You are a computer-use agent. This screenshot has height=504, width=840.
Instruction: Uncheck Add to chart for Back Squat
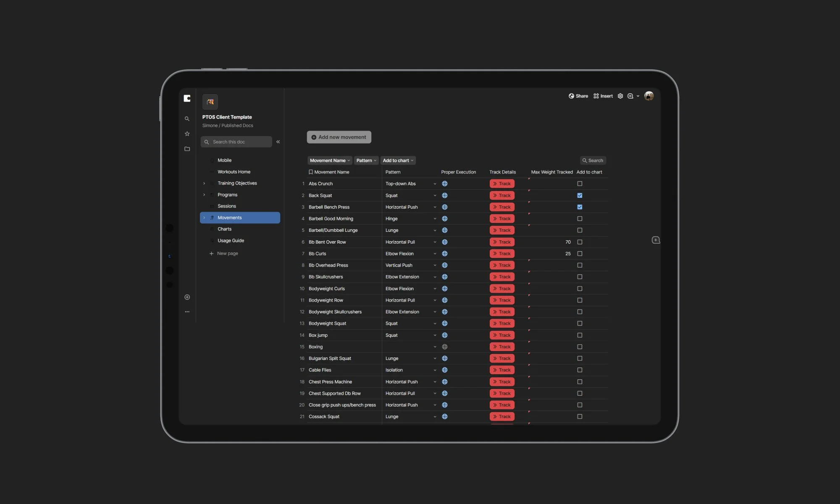point(580,195)
